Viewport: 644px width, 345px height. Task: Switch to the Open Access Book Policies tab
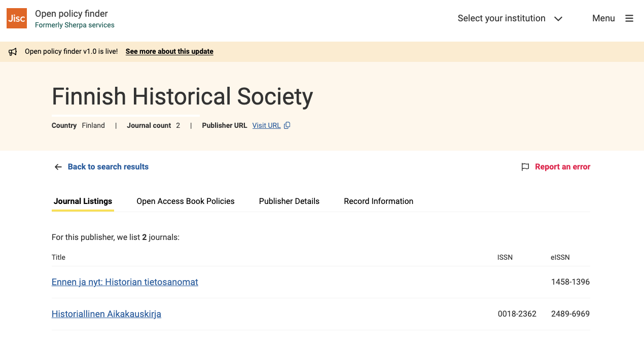point(186,201)
